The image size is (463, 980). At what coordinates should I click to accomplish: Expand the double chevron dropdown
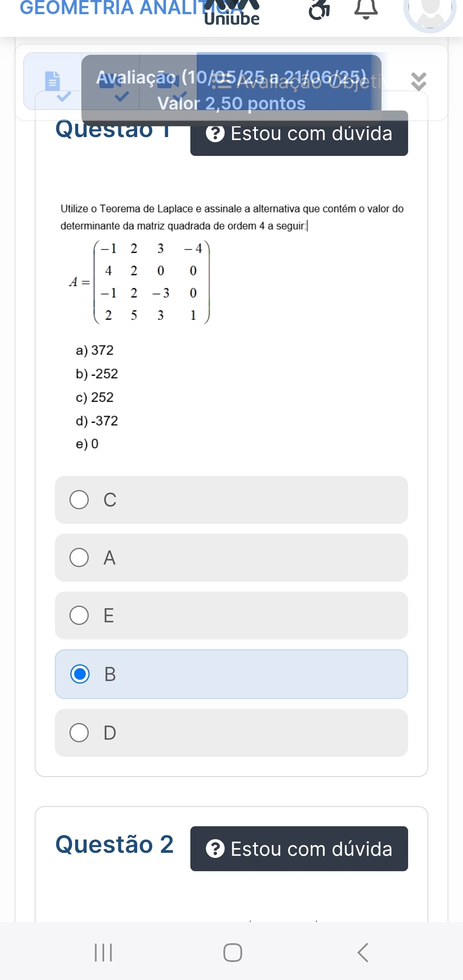(419, 81)
